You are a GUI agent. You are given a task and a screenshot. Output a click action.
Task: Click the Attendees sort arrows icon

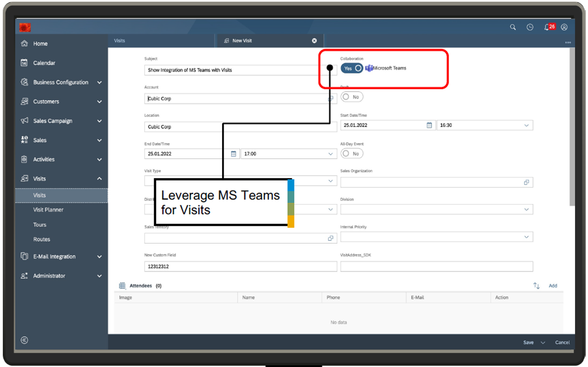point(536,286)
